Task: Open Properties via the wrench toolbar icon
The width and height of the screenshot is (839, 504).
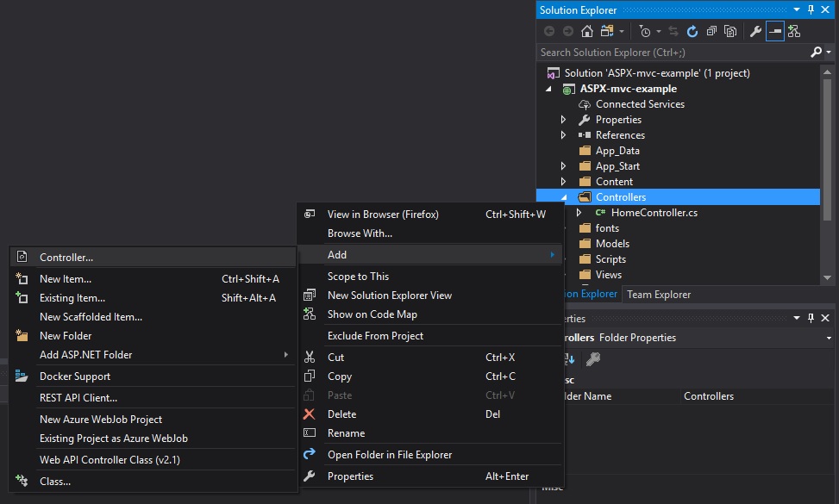Action: coord(755,31)
